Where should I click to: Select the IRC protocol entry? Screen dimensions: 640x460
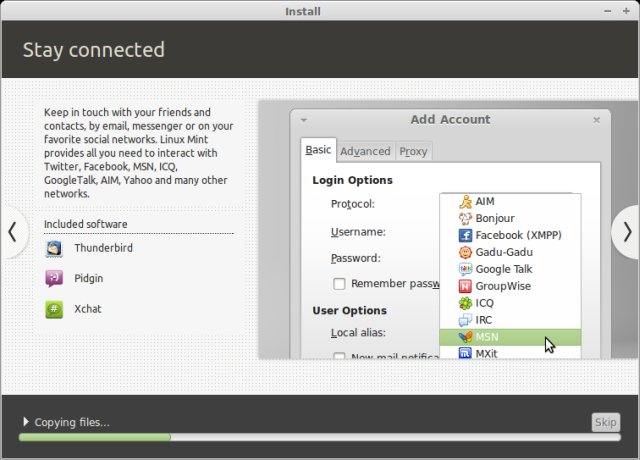tap(510, 320)
